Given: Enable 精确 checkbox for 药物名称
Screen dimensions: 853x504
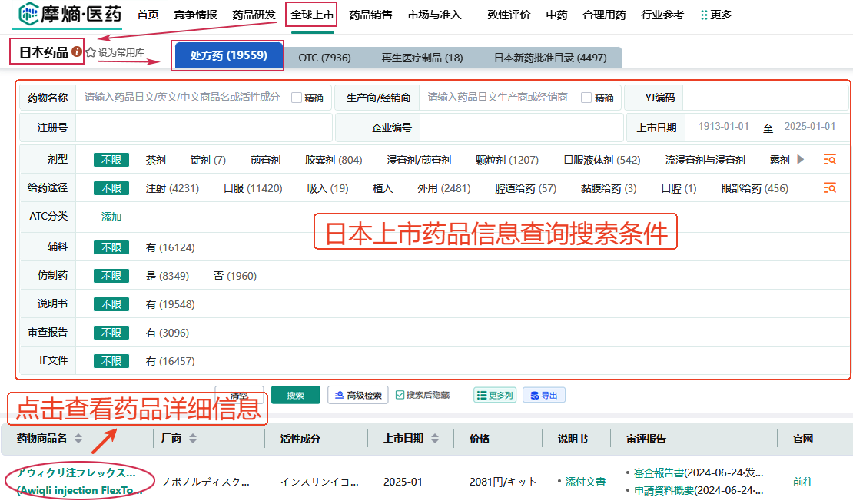Looking at the screenshot, I should [297, 98].
